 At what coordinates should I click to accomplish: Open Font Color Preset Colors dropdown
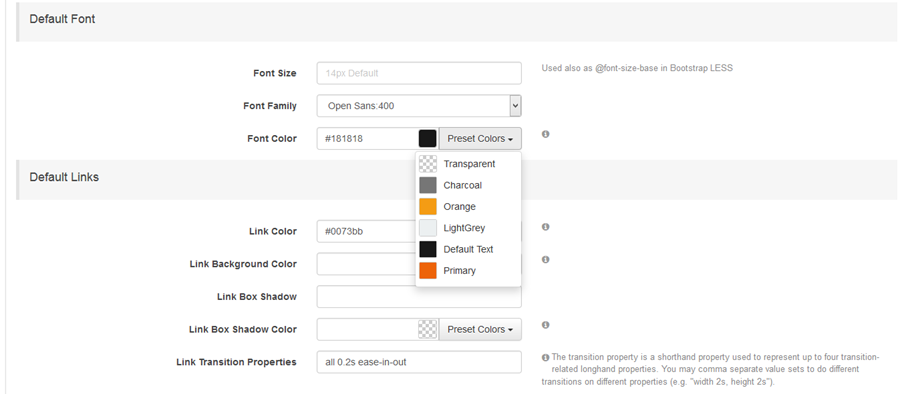coord(480,138)
